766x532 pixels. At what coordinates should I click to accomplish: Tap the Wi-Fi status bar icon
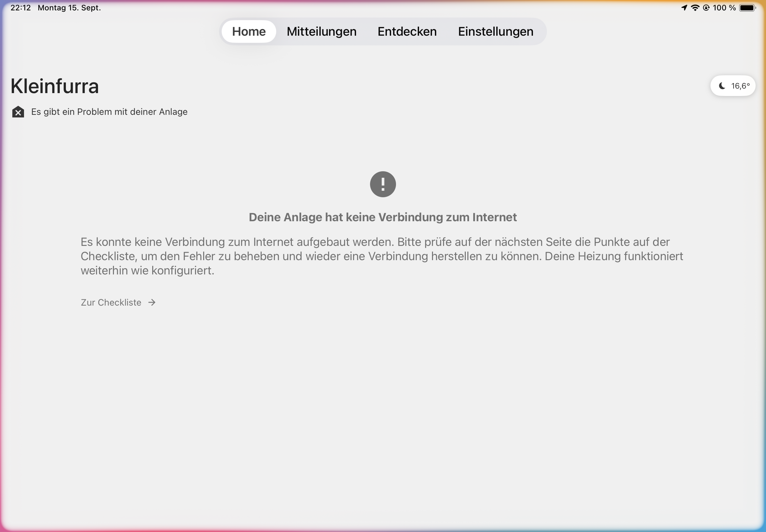pyautogui.click(x=695, y=8)
